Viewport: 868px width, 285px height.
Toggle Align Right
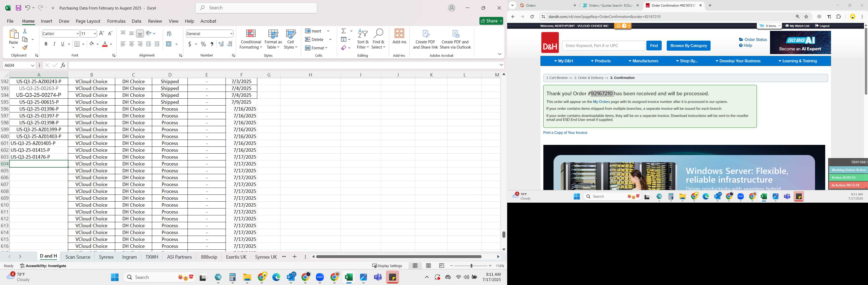point(140,44)
